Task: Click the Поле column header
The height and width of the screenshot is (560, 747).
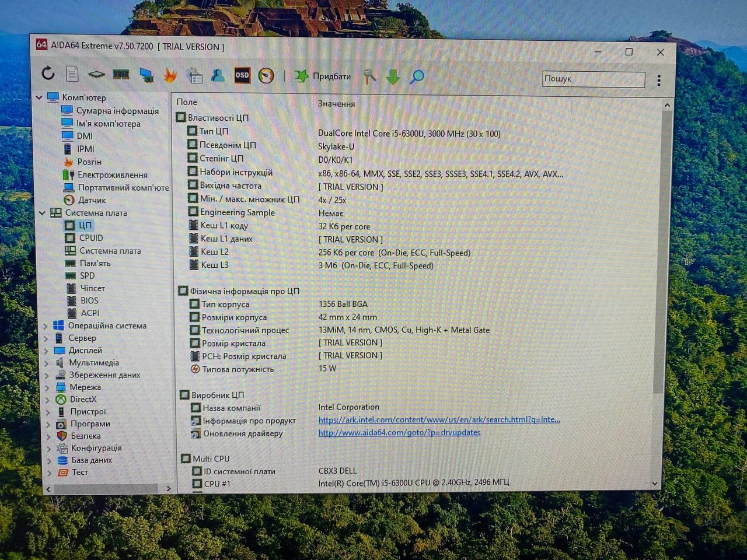Action: click(187, 102)
